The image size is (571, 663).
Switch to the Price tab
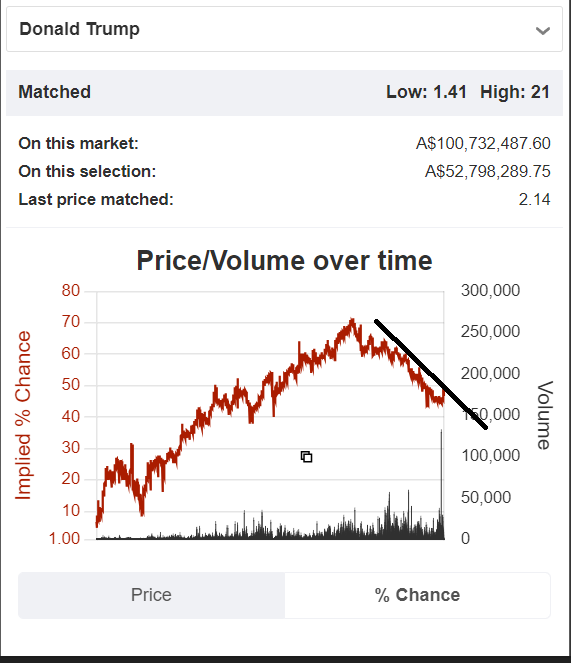(x=151, y=595)
